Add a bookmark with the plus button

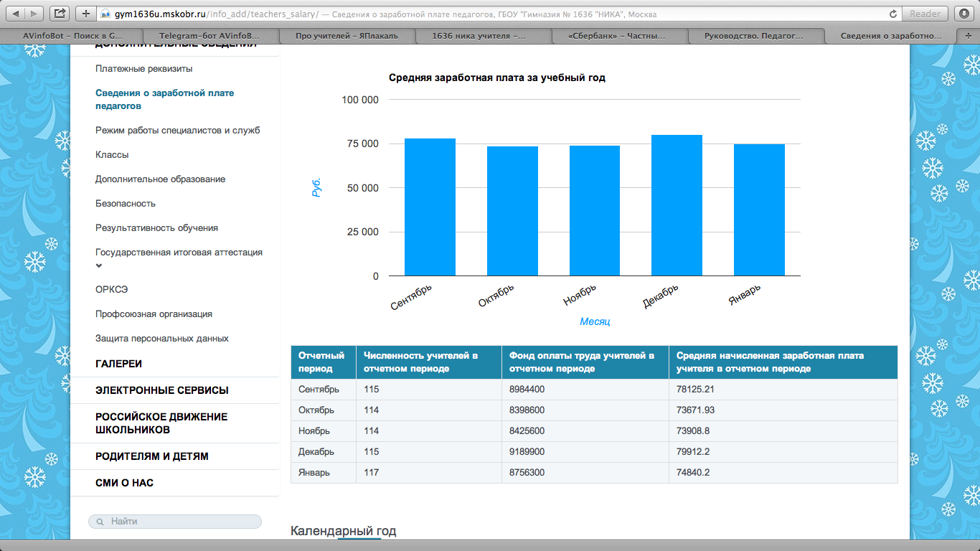coord(85,14)
